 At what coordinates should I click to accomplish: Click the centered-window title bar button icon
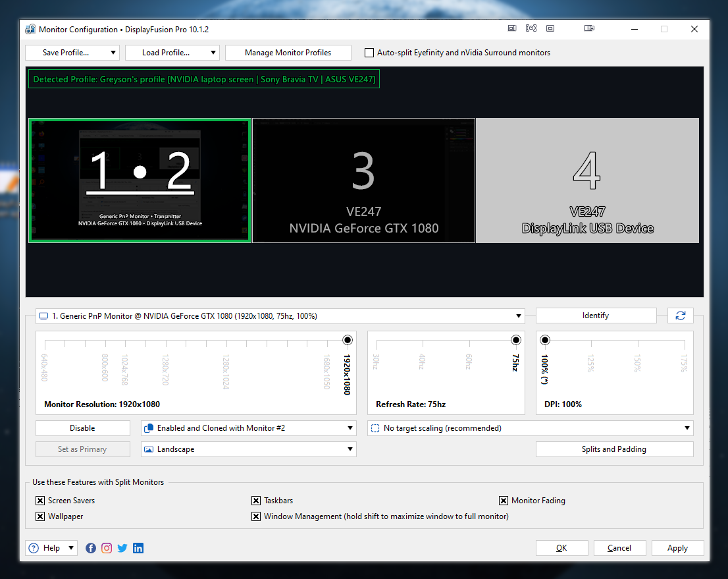click(x=550, y=28)
